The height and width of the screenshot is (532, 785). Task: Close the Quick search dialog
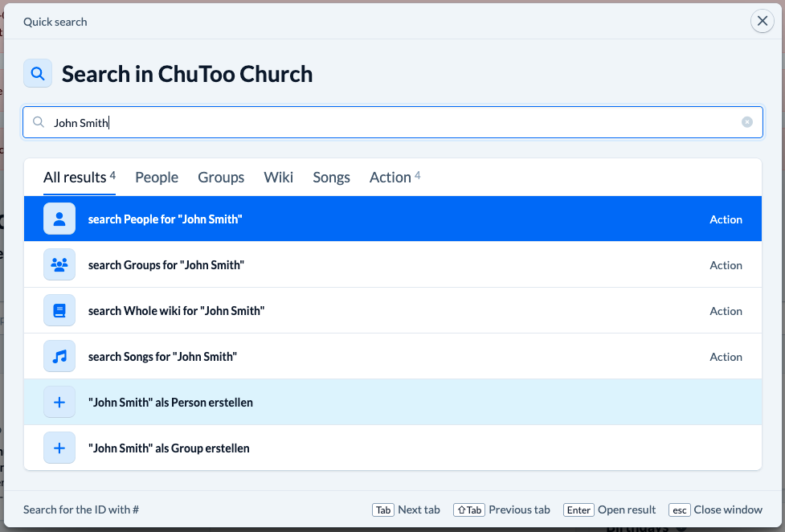coord(762,22)
